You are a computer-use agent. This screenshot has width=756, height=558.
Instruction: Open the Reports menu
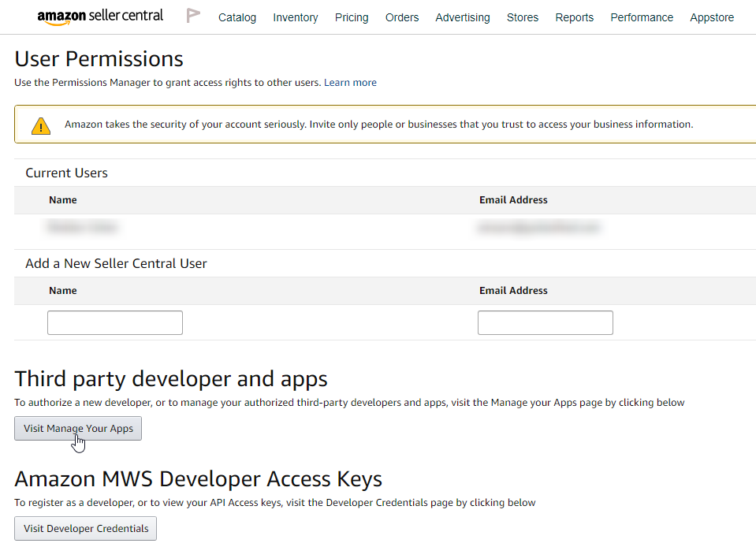(575, 17)
